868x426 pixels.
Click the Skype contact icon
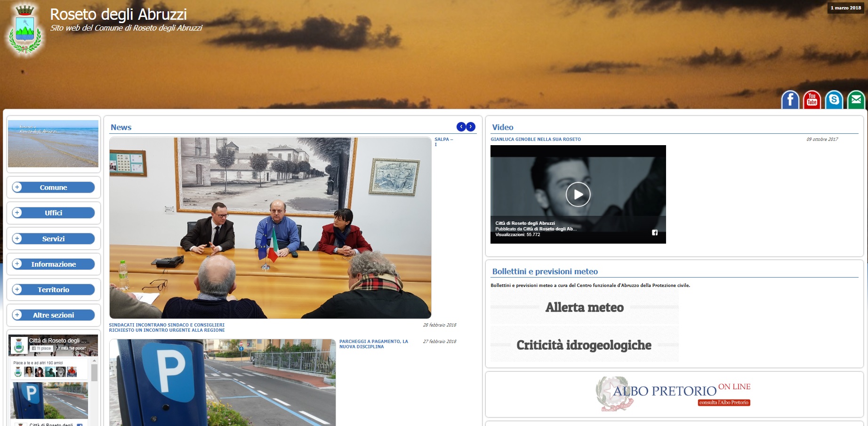834,100
